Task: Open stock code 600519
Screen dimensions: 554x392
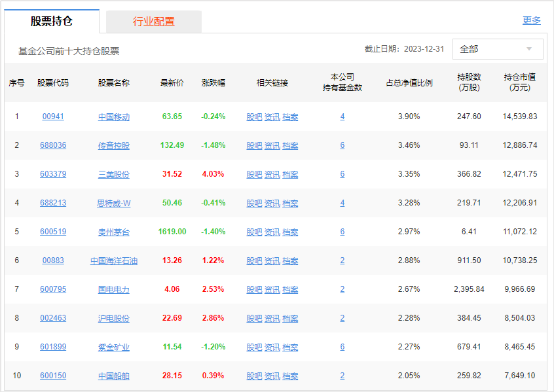Action: 53,232
